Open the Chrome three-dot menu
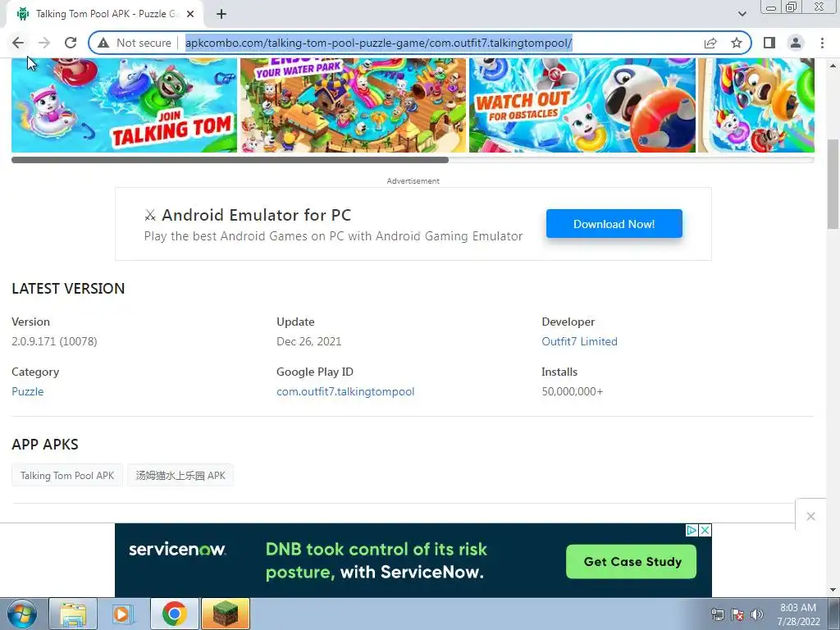 [x=822, y=43]
